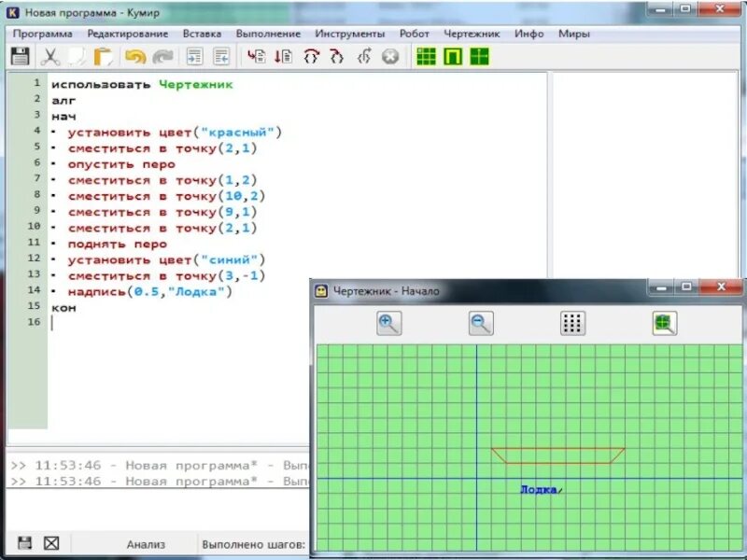
Task: Open the Инструменты menu
Action: (x=349, y=34)
